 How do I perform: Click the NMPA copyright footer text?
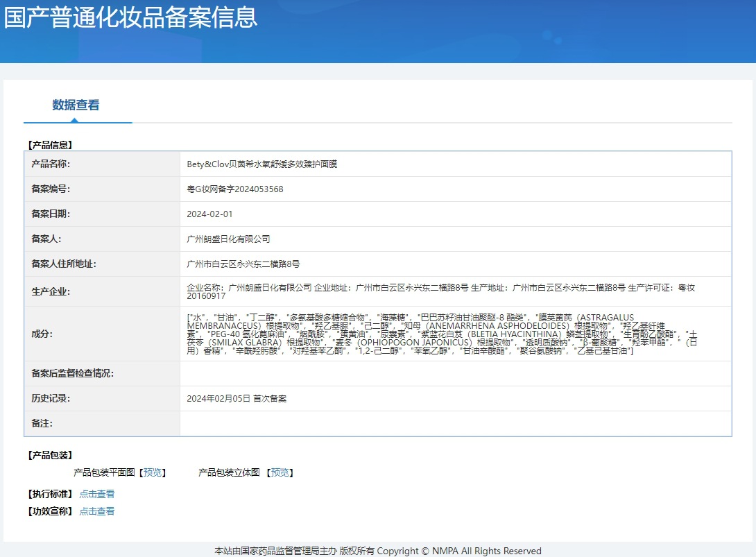point(378,551)
